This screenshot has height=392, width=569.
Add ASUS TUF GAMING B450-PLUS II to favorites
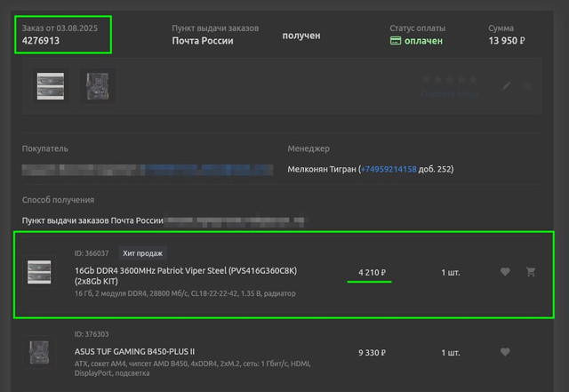pyautogui.click(x=505, y=352)
